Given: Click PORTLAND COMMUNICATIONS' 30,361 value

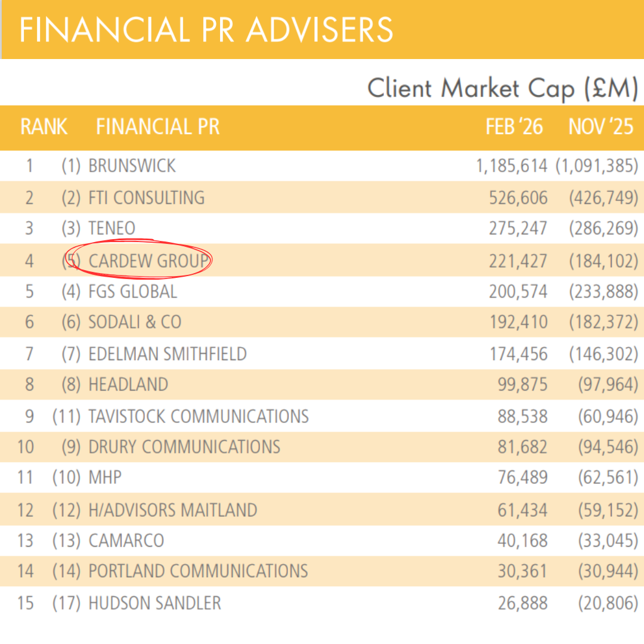Looking at the screenshot, I should tap(522, 571).
